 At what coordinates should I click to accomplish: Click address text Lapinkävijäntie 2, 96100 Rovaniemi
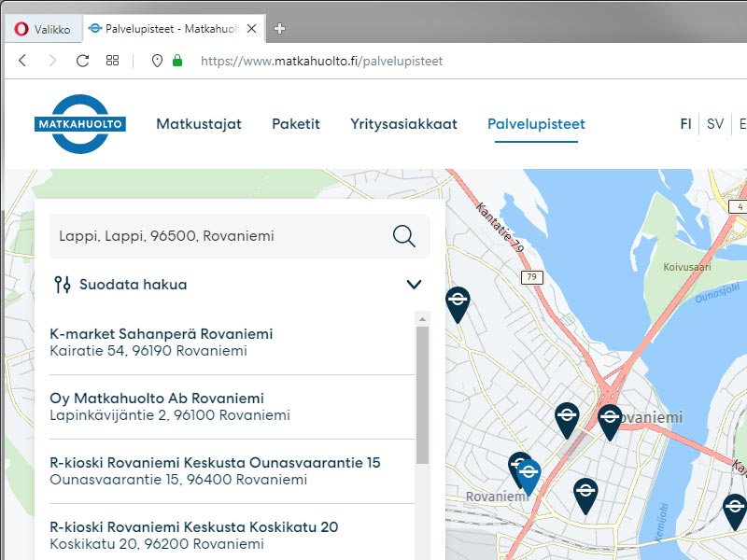point(170,415)
